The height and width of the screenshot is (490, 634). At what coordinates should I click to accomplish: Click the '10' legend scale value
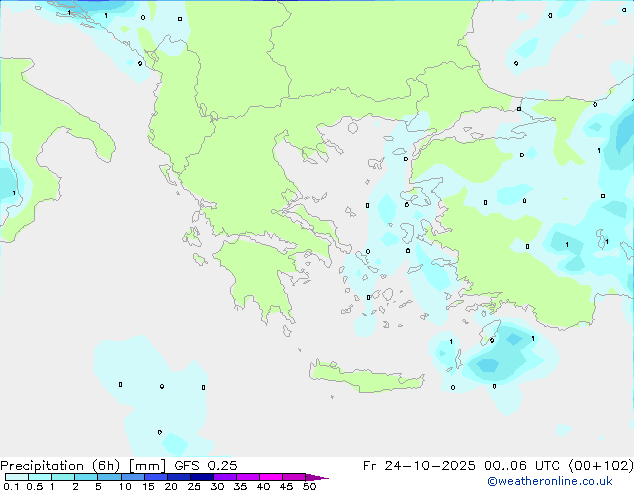pos(125,486)
